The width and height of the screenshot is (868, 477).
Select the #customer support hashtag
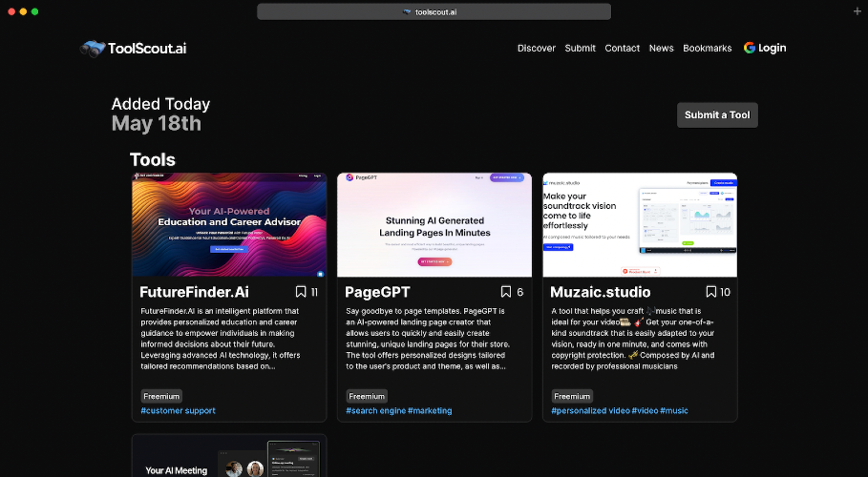pos(178,410)
